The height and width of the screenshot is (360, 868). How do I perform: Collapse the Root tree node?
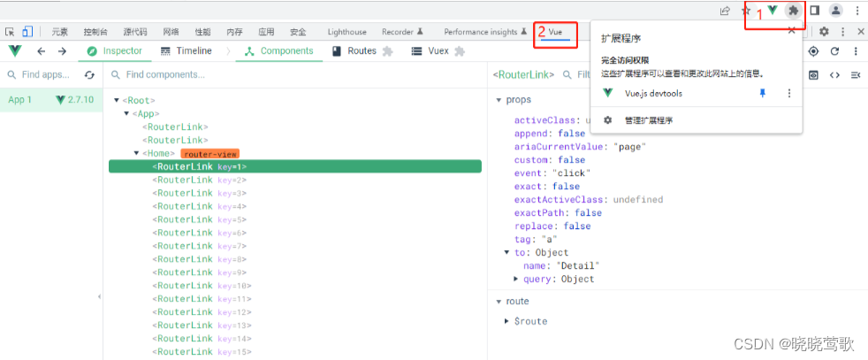117,100
